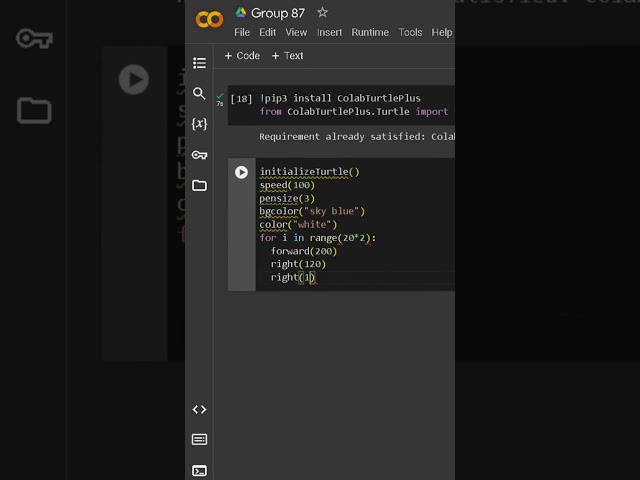Open the View menu

pos(296,32)
